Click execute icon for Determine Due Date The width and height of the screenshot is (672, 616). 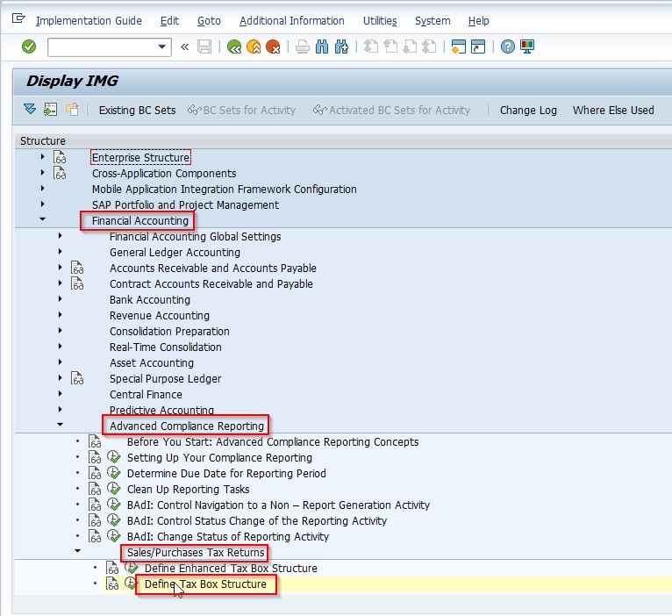pos(113,473)
